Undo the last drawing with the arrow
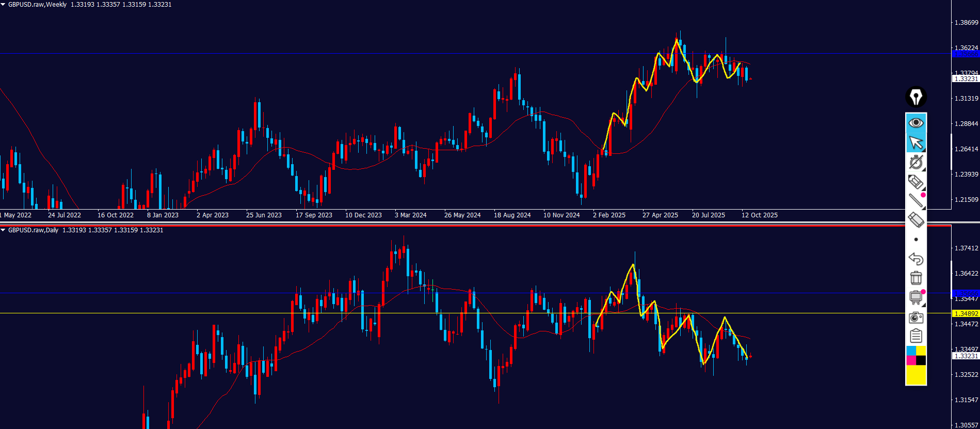Viewport: 980px width, 429px height. [x=916, y=259]
